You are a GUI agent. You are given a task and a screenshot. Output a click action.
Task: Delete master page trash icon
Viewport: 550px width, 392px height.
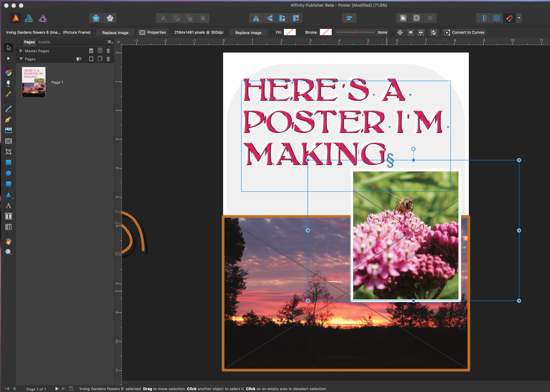point(108,51)
